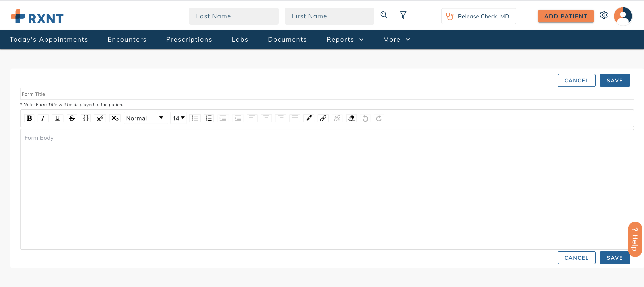Align text right
This screenshot has height=287, width=644.
(280, 118)
